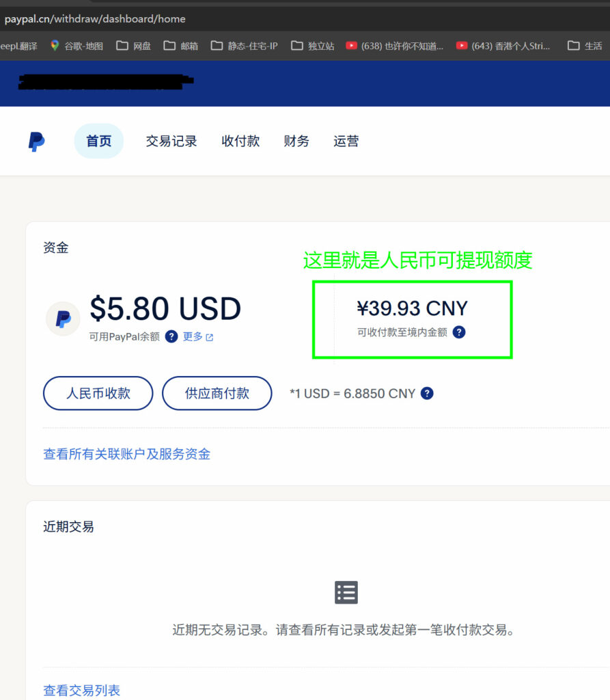The width and height of the screenshot is (610, 700).
Task: Click help icon beside 可用PayPal余额
Action: pos(171,336)
